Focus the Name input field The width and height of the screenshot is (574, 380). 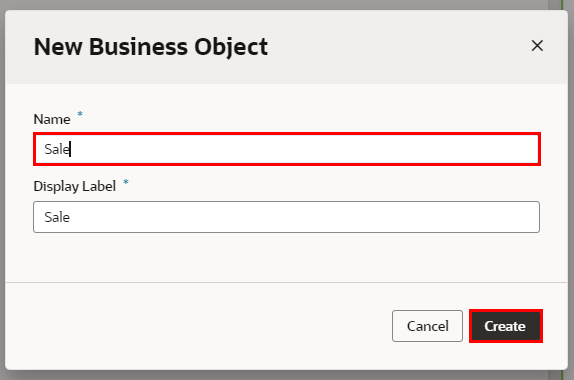coord(287,149)
